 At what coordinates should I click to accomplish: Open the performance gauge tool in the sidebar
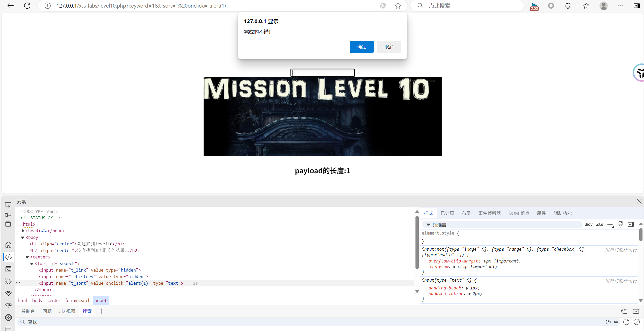click(x=8, y=305)
